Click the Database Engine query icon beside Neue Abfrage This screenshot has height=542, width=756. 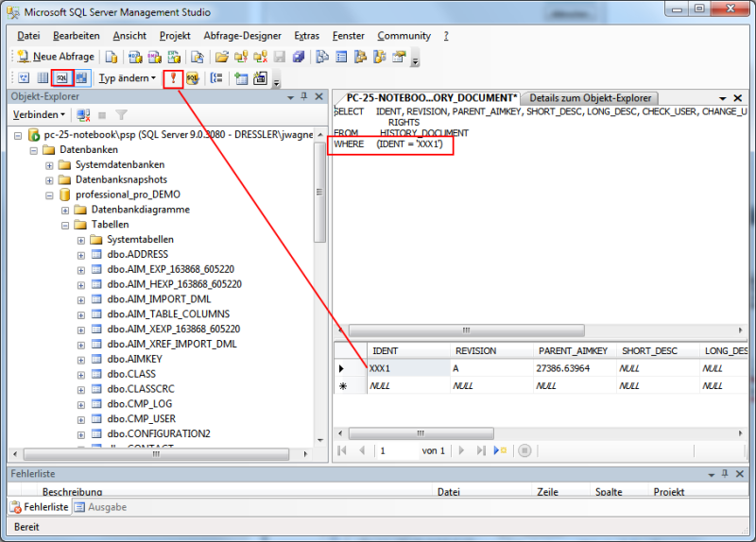coord(112,57)
